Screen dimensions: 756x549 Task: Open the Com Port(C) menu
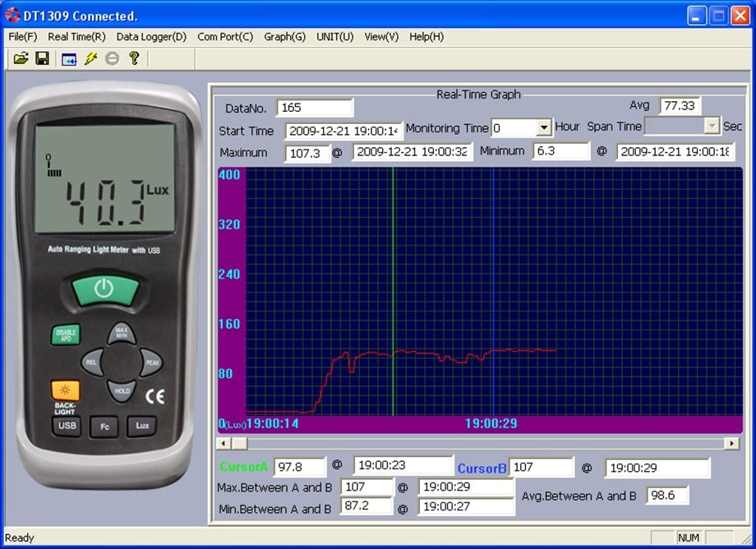225,37
